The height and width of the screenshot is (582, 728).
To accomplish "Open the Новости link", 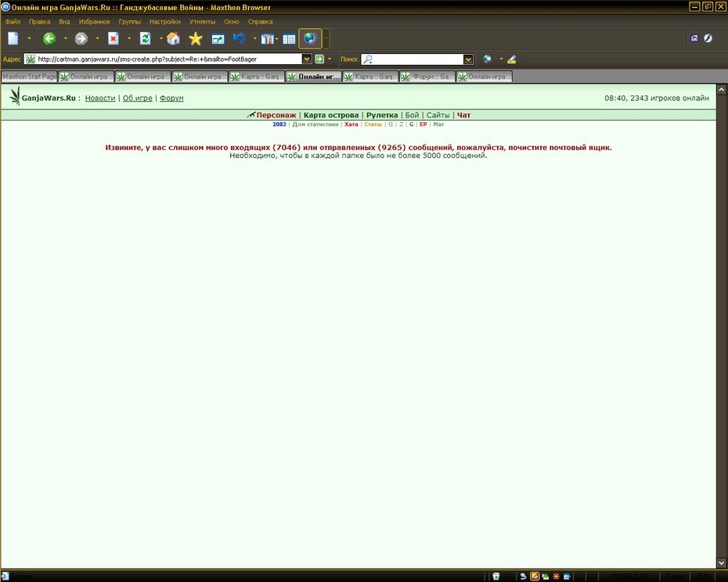I will pyautogui.click(x=100, y=98).
